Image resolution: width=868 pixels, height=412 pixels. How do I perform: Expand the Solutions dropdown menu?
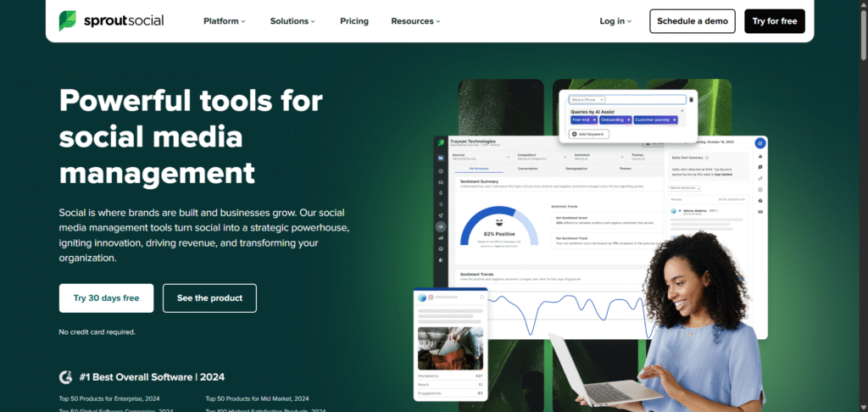(x=292, y=21)
